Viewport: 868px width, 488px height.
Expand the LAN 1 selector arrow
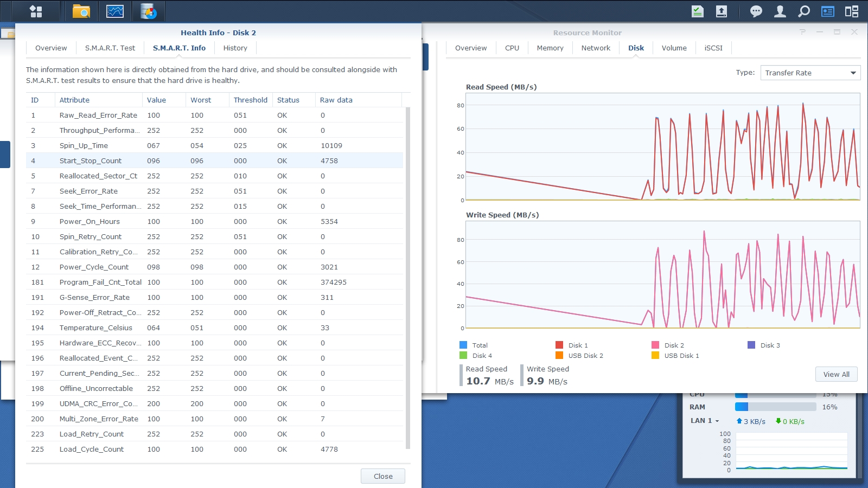[717, 421]
